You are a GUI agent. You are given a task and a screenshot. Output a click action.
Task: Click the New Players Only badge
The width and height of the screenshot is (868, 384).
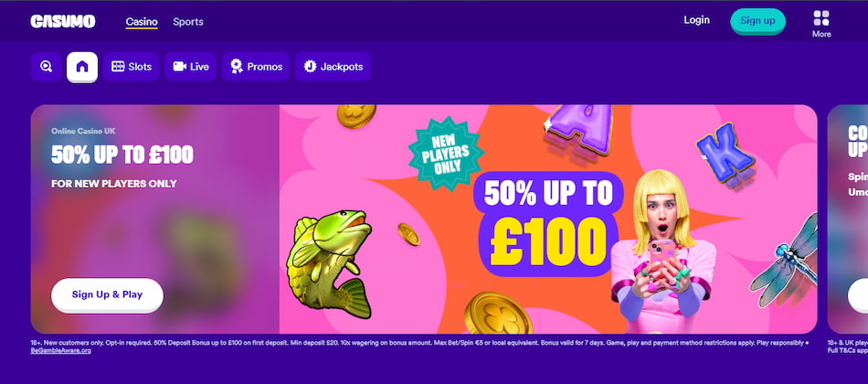pos(446,154)
